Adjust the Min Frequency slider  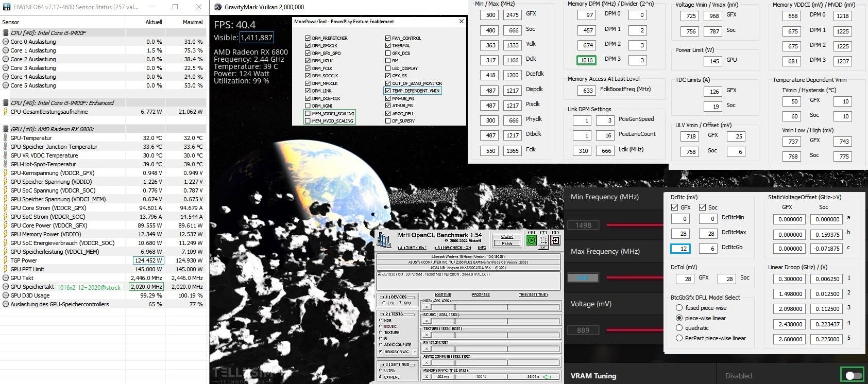(635, 225)
